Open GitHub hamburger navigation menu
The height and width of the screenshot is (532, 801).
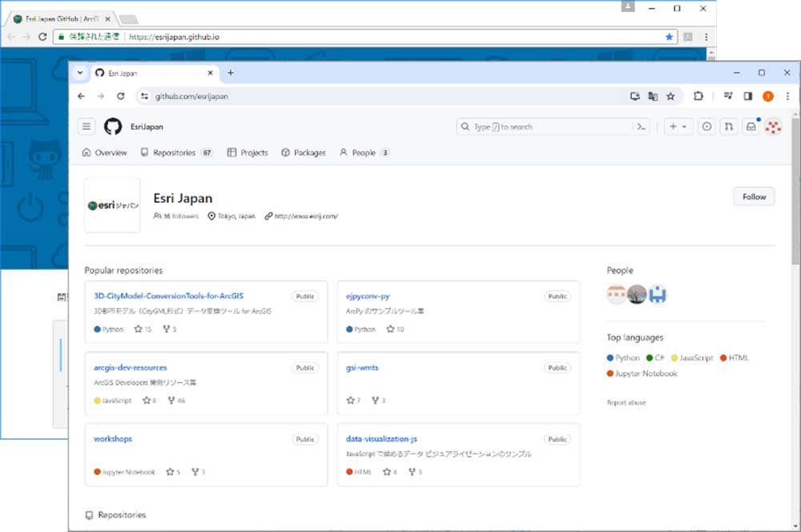(87, 127)
